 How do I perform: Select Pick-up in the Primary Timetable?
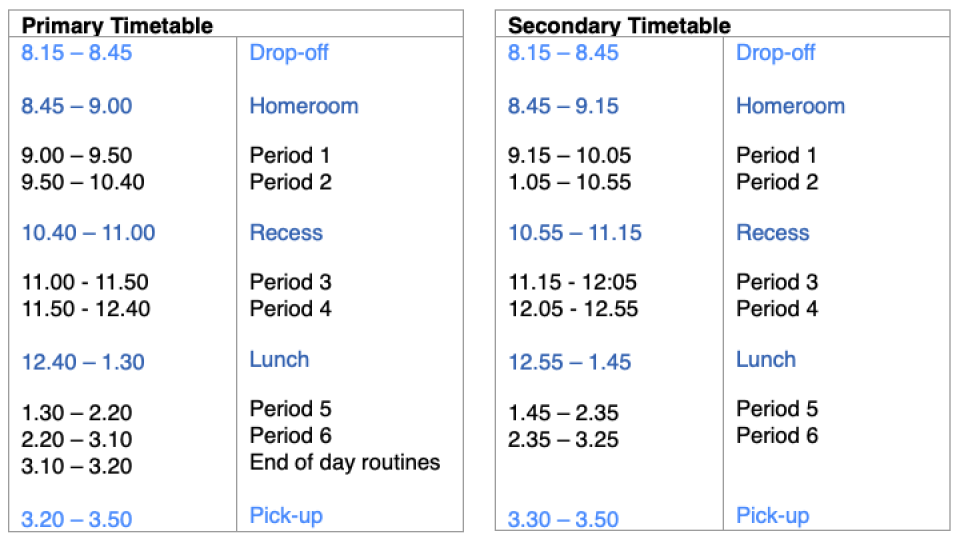click(x=286, y=516)
